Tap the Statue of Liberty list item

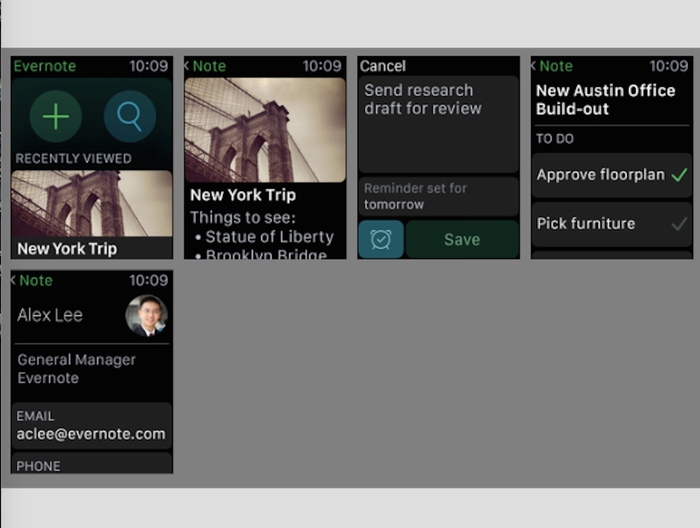point(265,237)
